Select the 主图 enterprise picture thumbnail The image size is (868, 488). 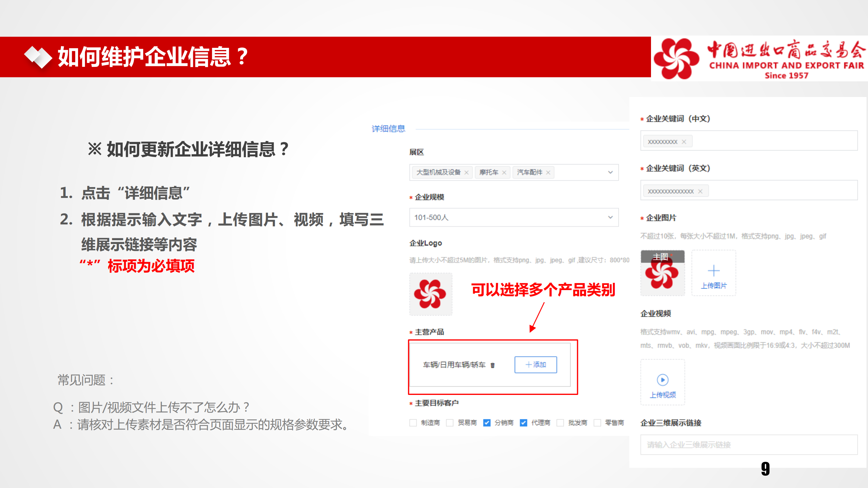pyautogui.click(x=662, y=273)
